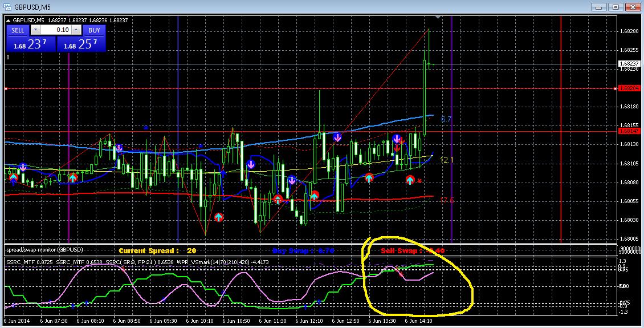
Task: Select the solid red horizontal line at 1.68147
Action: click(x=310, y=132)
